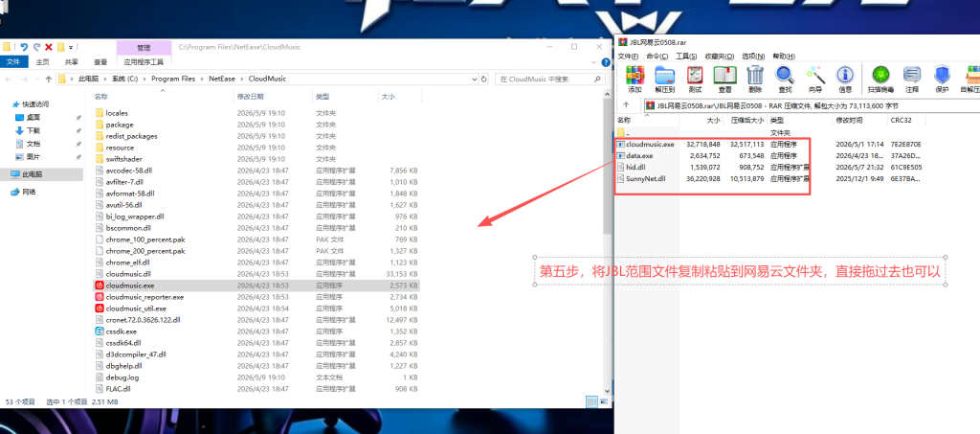Click the WinRAR 保护 (Protect) shield icon
Screen dimensions: 980x434
click(942, 80)
